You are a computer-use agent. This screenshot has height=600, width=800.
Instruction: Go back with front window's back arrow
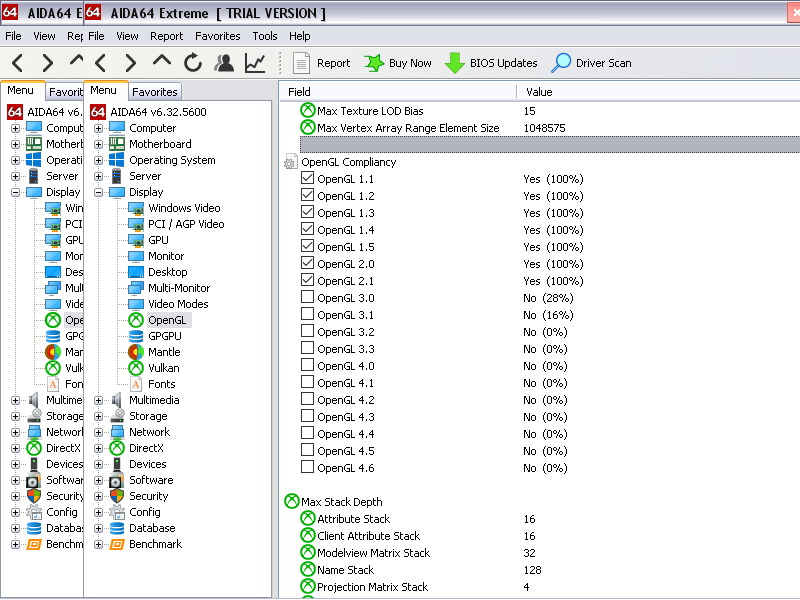[101, 63]
